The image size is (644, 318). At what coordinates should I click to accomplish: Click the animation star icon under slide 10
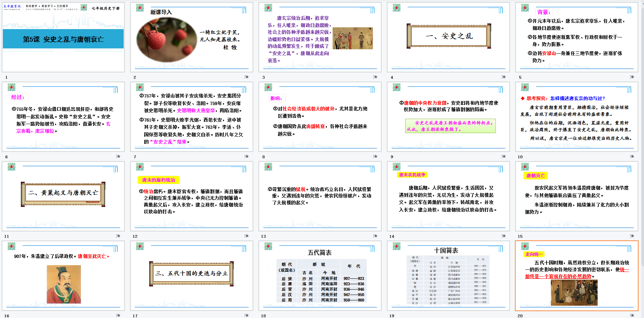[x=632, y=156]
